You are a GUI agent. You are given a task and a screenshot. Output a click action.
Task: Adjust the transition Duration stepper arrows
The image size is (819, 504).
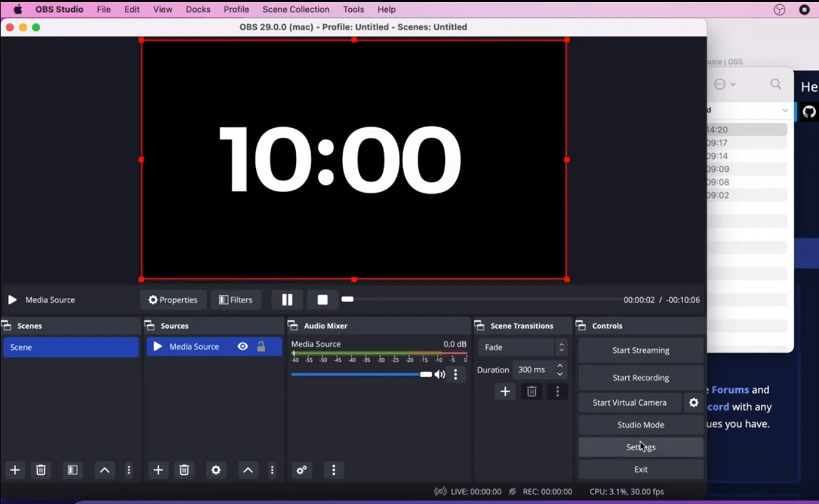(x=560, y=370)
